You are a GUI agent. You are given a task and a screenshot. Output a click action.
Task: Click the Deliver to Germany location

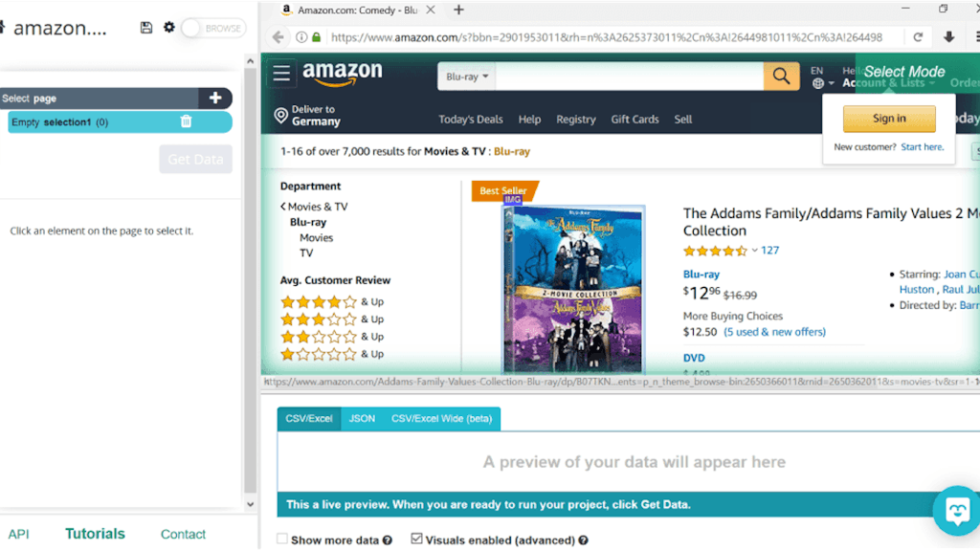pyautogui.click(x=307, y=116)
